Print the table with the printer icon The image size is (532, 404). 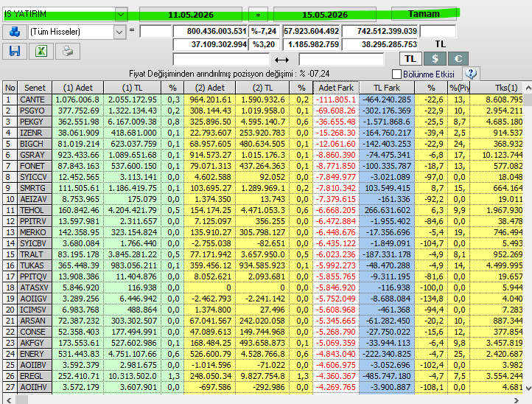[x=68, y=52]
